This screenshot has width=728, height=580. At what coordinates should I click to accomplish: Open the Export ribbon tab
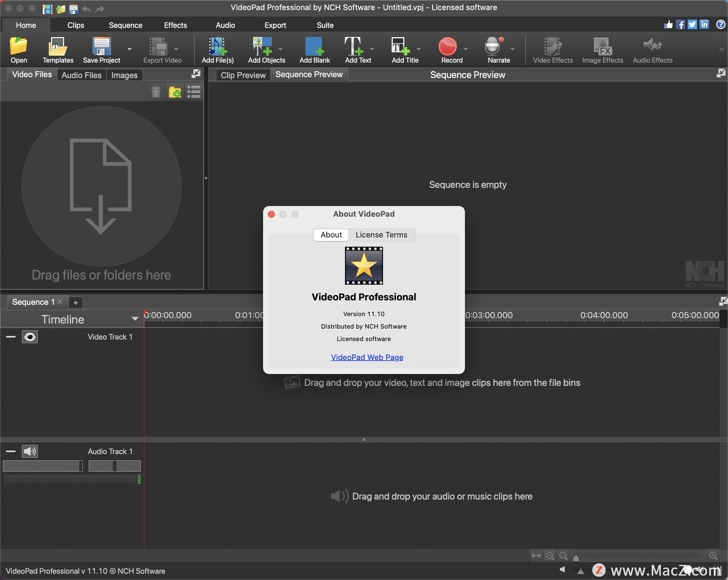pos(275,25)
